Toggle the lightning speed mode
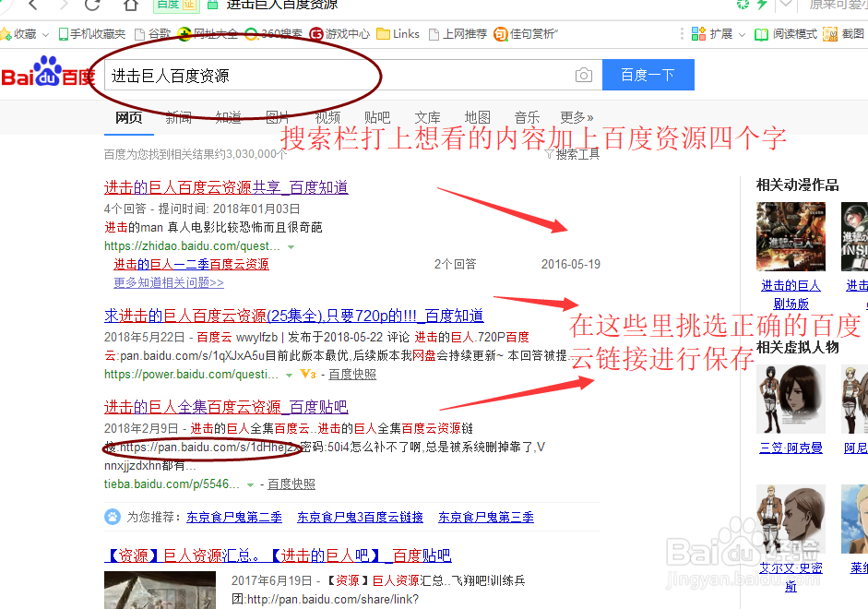868x609 pixels. pos(762,6)
